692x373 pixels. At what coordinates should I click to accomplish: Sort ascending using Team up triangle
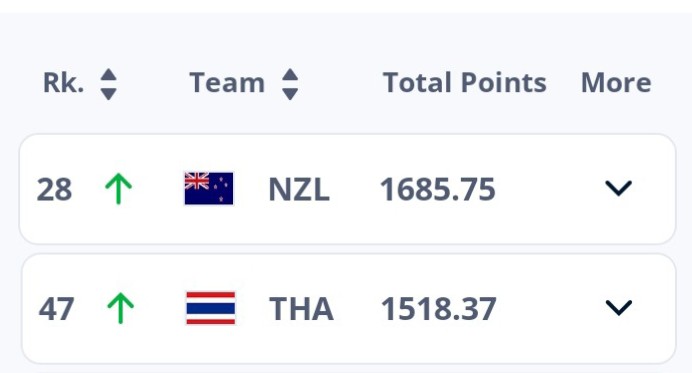(x=290, y=75)
